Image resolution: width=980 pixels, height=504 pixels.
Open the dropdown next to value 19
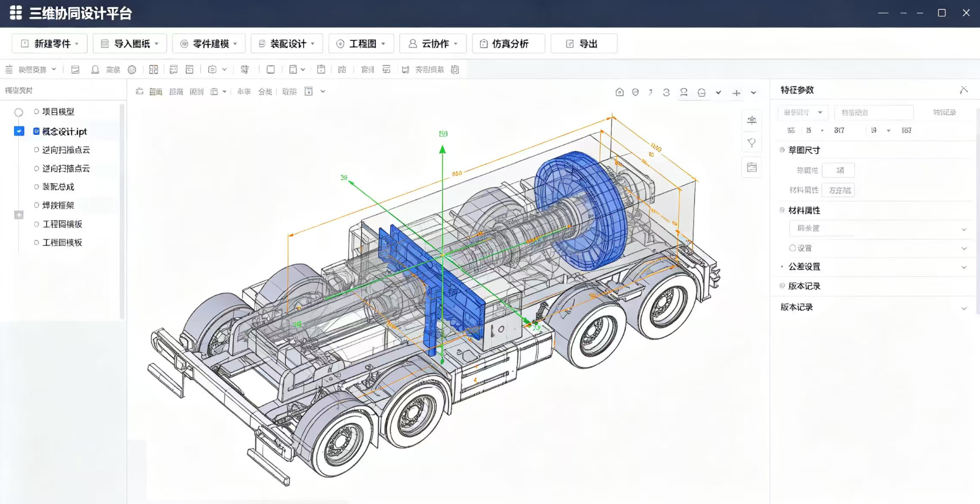[x=888, y=131]
